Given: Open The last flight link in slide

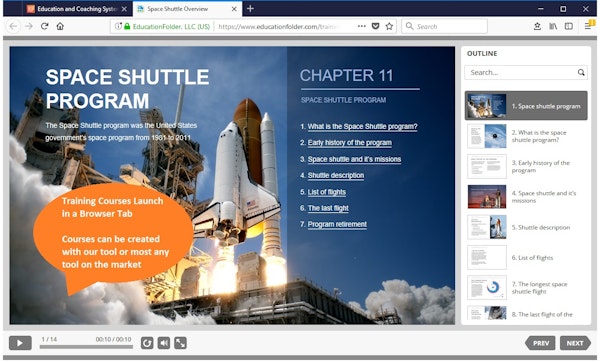Looking at the screenshot, I should pos(328,208).
